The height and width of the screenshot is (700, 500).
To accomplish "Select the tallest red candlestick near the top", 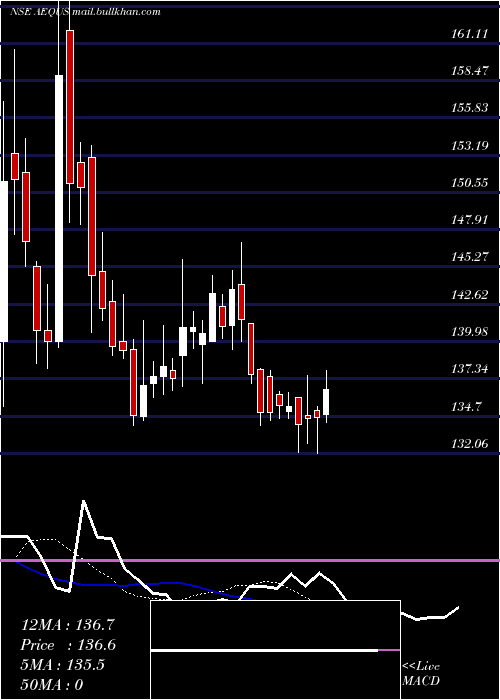I will [70, 107].
